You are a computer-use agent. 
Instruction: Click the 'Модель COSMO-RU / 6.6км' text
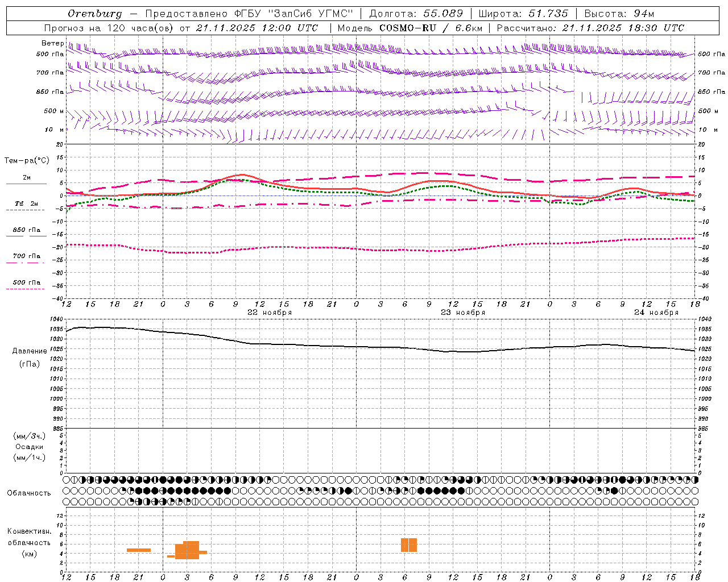point(410,28)
